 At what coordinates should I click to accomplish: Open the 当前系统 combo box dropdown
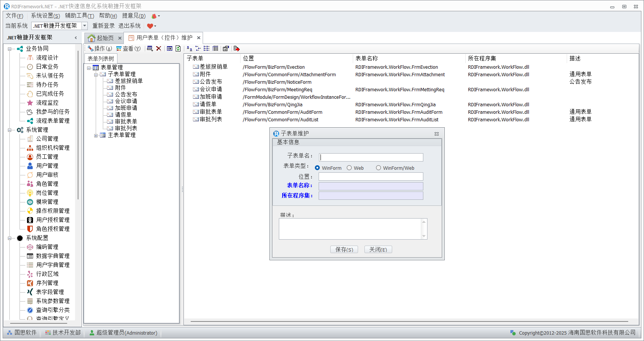pyautogui.click(x=84, y=26)
